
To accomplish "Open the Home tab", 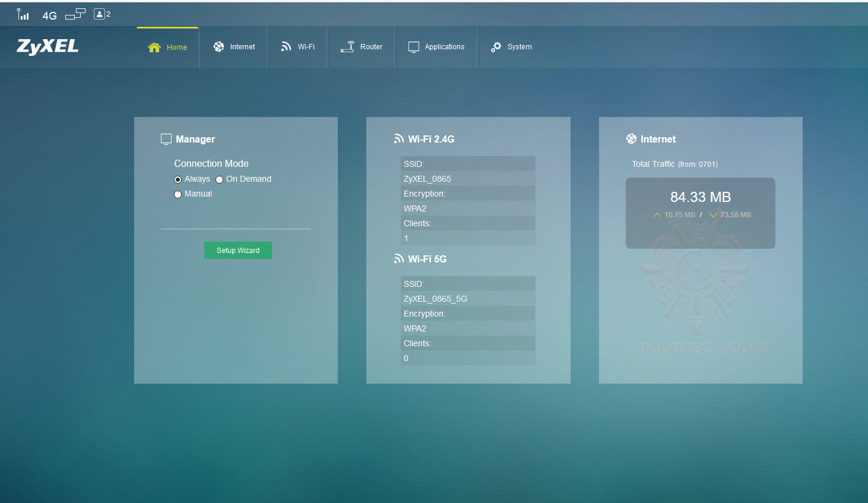I will (x=168, y=48).
